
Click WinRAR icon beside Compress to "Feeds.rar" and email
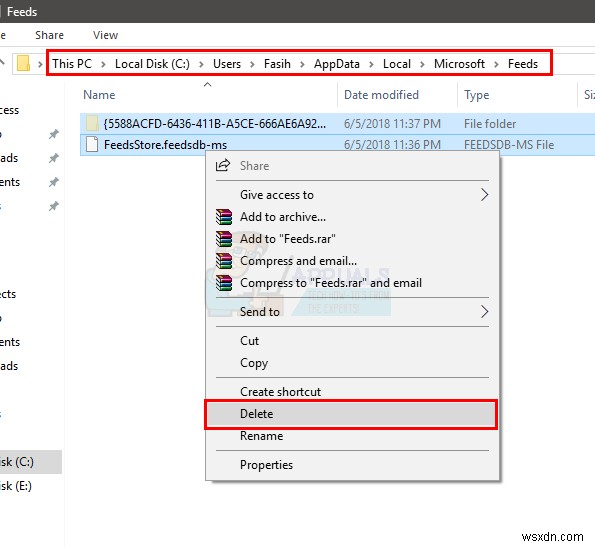[224, 283]
